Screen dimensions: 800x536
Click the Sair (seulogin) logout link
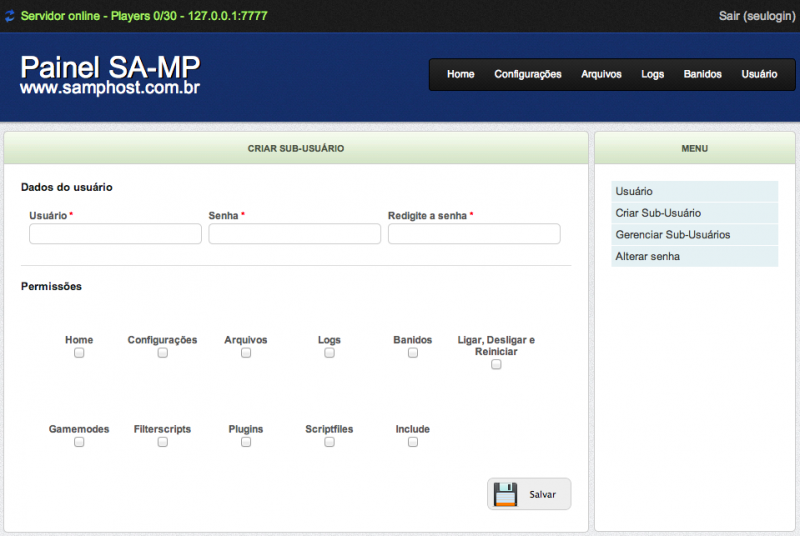(x=757, y=16)
